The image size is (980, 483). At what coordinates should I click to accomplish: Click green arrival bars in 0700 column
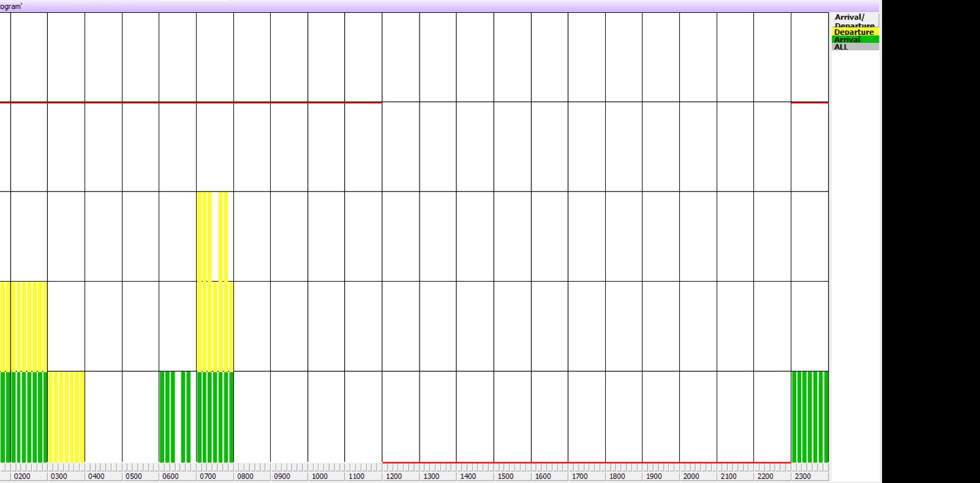tap(215, 416)
